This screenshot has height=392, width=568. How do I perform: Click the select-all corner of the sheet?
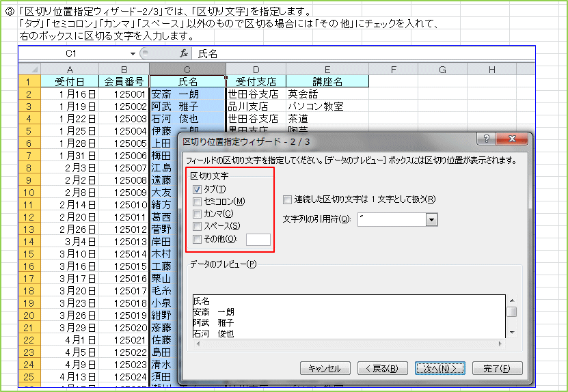click(x=29, y=69)
